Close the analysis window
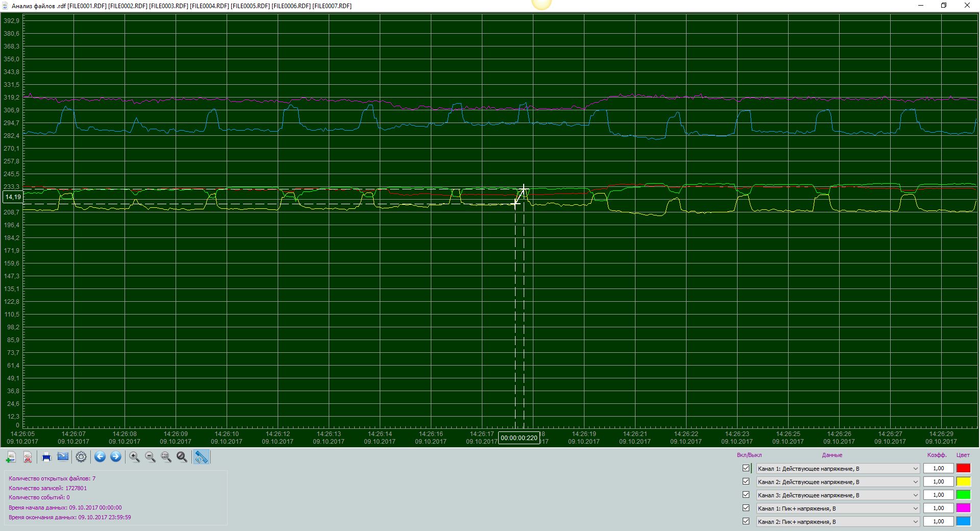The image size is (980, 531). coord(967,6)
